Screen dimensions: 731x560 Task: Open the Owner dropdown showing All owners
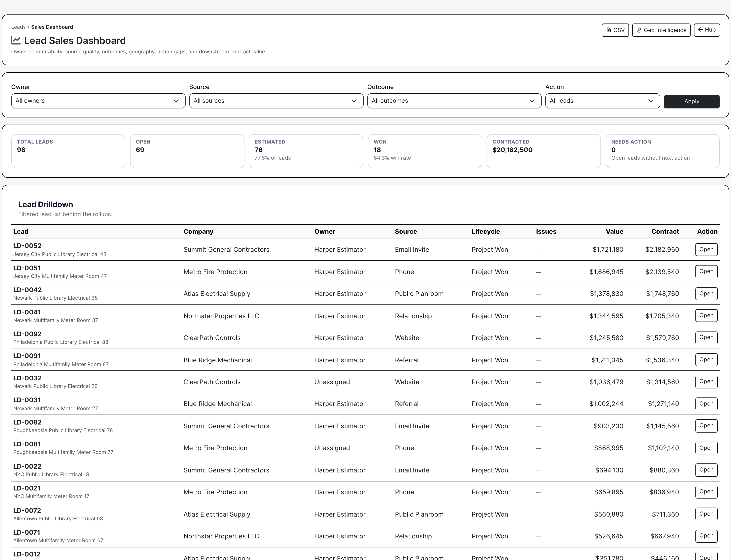tap(98, 101)
